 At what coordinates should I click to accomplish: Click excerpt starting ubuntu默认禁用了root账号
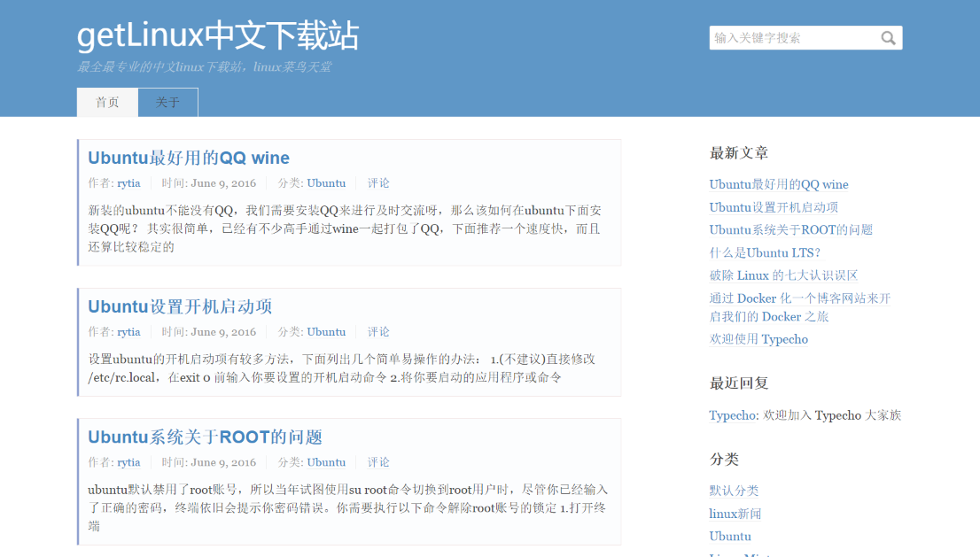[347, 507]
